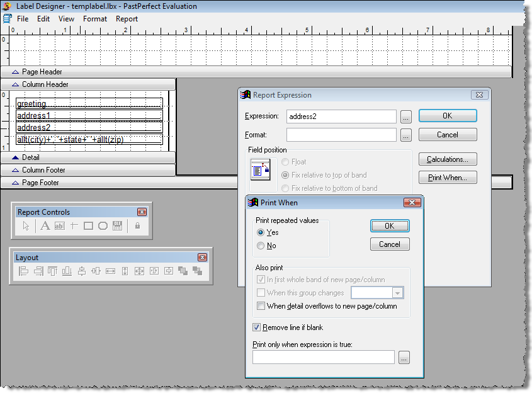
Task: Pick the Rounded Rectangle tool
Action: pos(103,225)
